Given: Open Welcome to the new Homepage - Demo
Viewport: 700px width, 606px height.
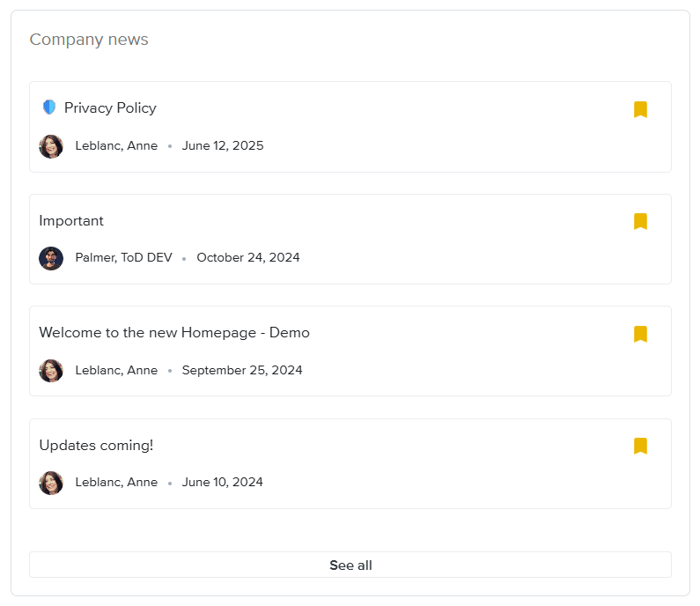Looking at the screenshot, I should (174, 333).
